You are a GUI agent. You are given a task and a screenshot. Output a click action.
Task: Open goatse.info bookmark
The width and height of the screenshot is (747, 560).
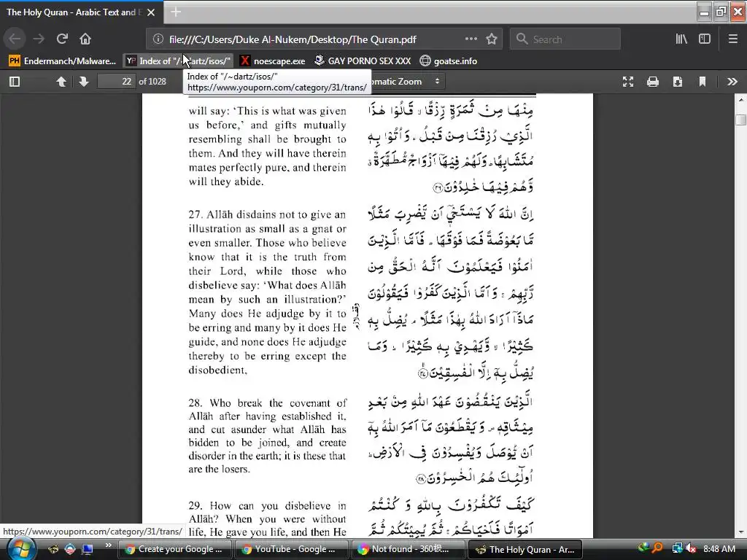pyautogui.click(x=449, y=61)
